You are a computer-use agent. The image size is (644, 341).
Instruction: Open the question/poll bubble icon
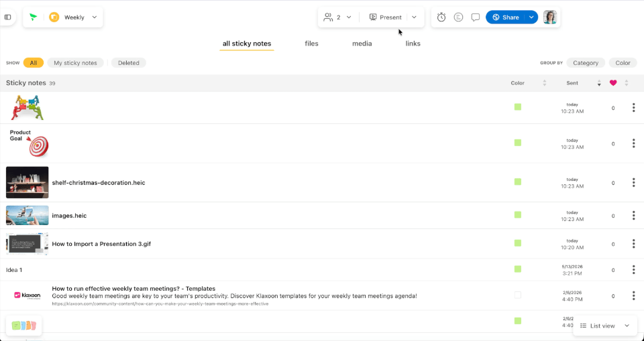(x=458, y=17)
